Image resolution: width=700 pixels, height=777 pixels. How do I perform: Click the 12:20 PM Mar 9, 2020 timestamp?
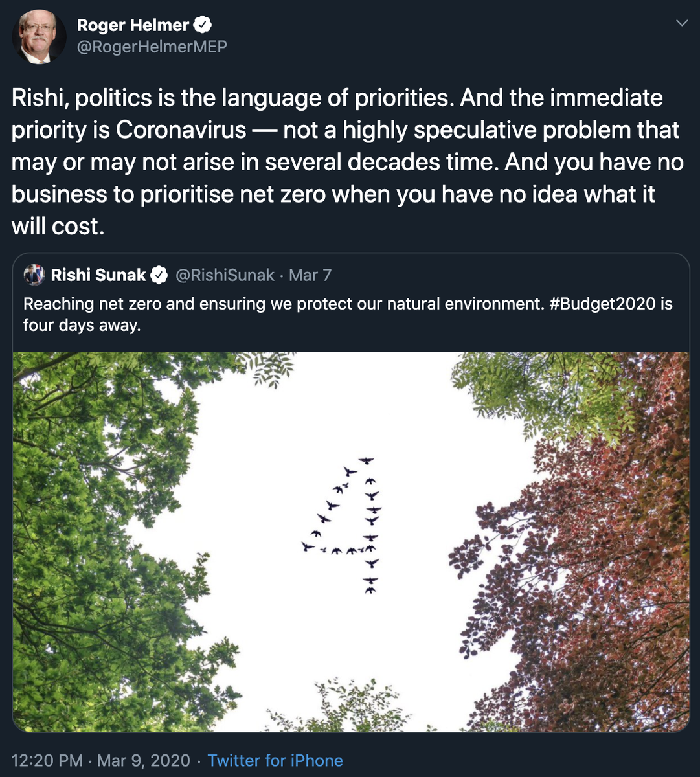click(x=101, y=760)
